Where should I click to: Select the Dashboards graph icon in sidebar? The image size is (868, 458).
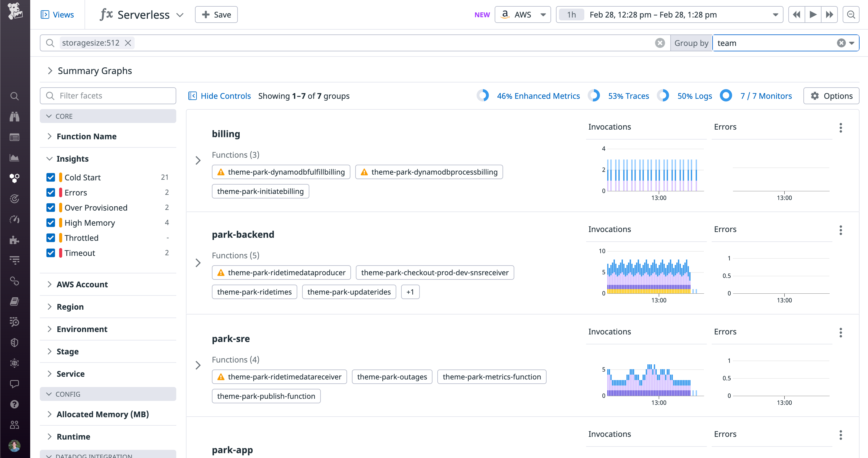(14, 157)
